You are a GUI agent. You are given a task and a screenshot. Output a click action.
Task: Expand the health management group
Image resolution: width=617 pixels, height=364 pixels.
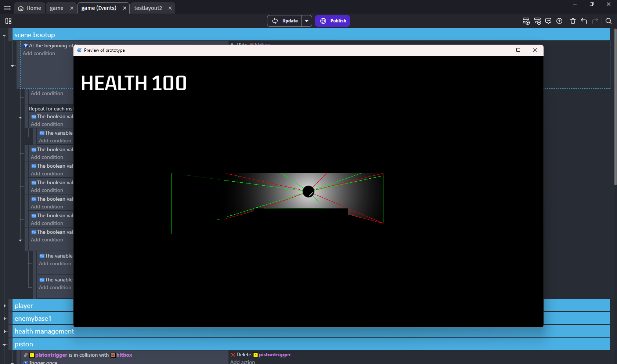5,331
